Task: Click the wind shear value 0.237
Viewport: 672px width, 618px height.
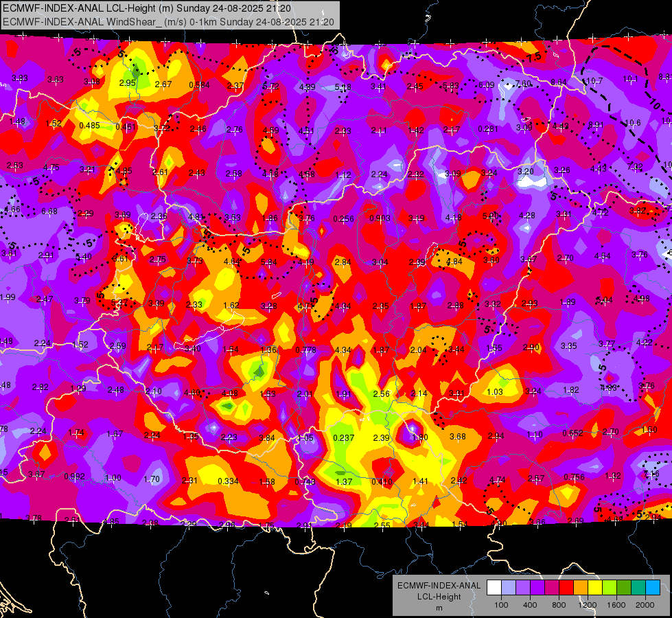Action: 344,437
